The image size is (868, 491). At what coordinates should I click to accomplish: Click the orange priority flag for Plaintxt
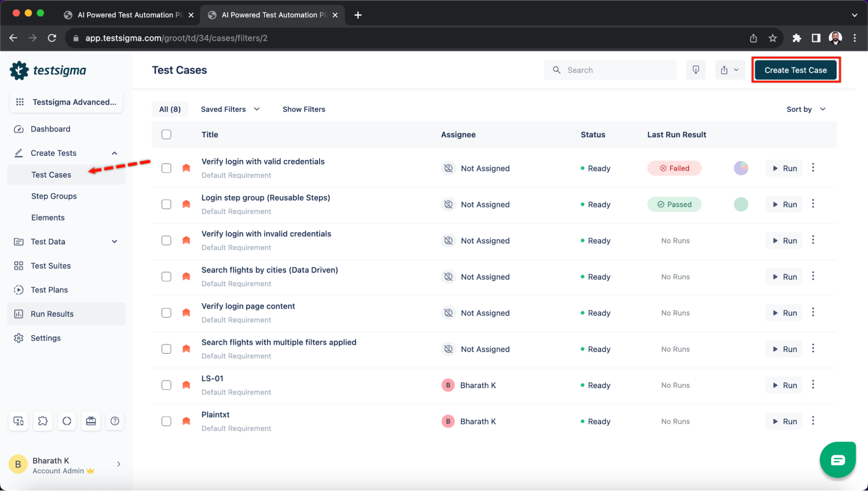(186, 421)
